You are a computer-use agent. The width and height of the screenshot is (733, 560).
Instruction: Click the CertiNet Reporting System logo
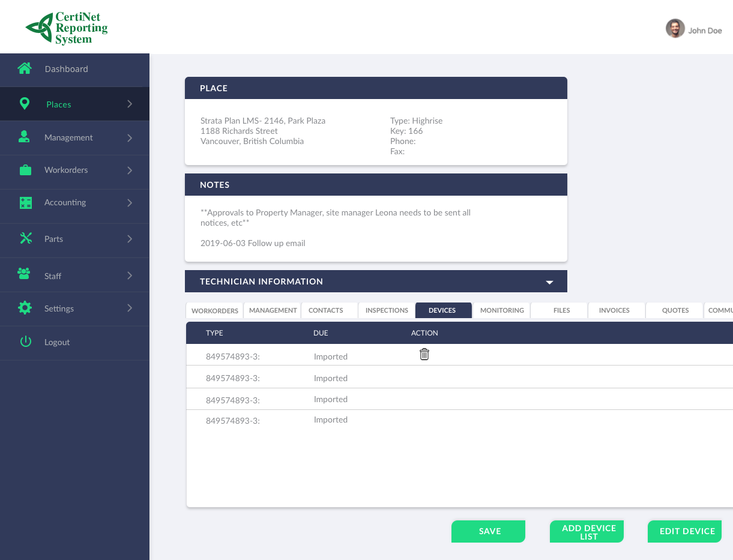coord(66,26)
